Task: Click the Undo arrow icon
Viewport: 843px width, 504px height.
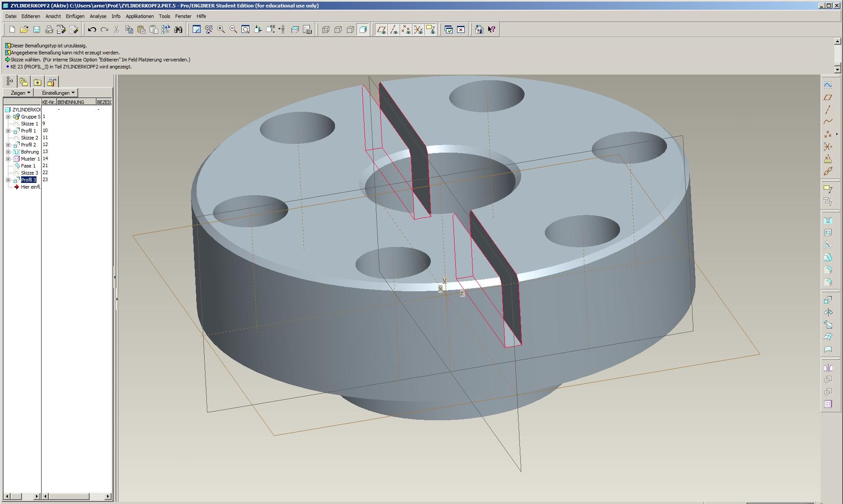Action: 92,29
